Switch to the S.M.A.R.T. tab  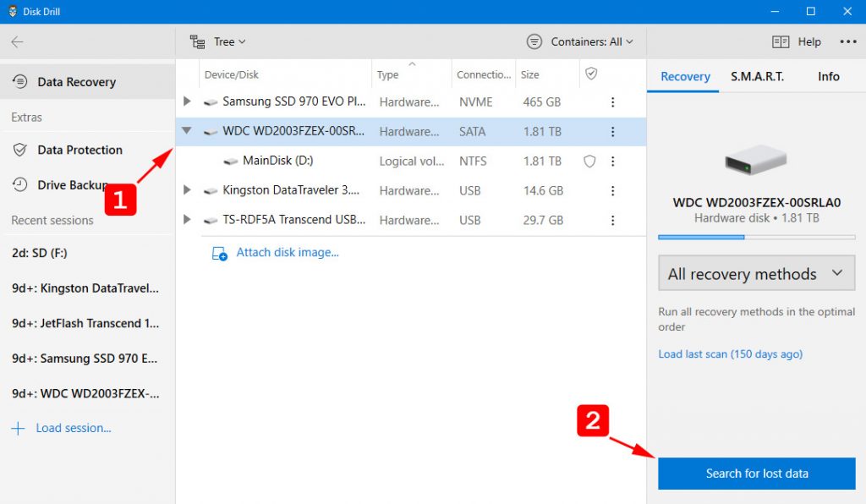(757, 76)
